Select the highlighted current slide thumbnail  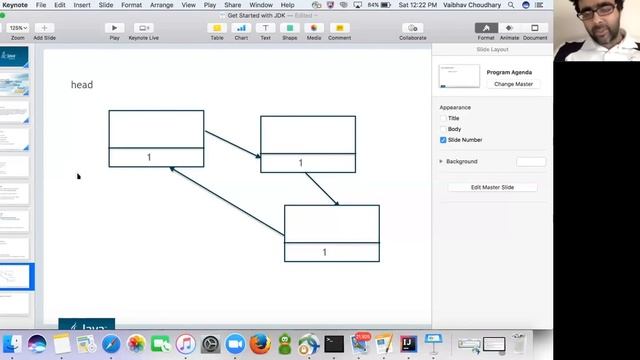coord(15,276)
